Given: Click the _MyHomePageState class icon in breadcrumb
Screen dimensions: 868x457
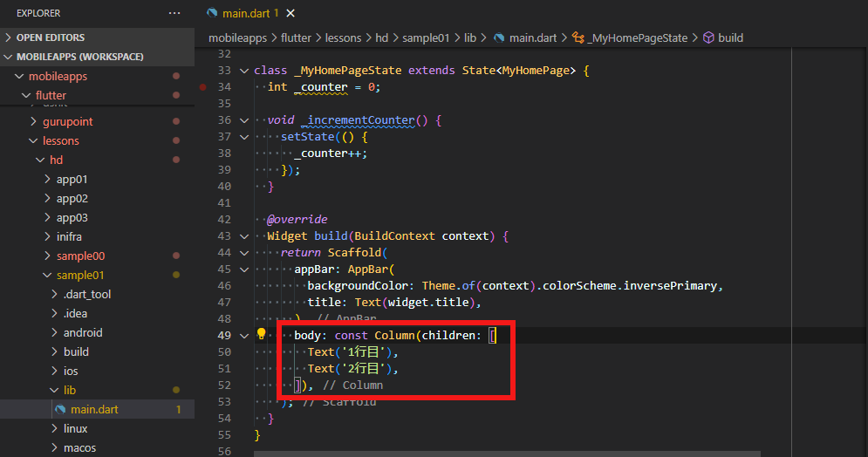Looking at the screenshot, I should 578,38.
